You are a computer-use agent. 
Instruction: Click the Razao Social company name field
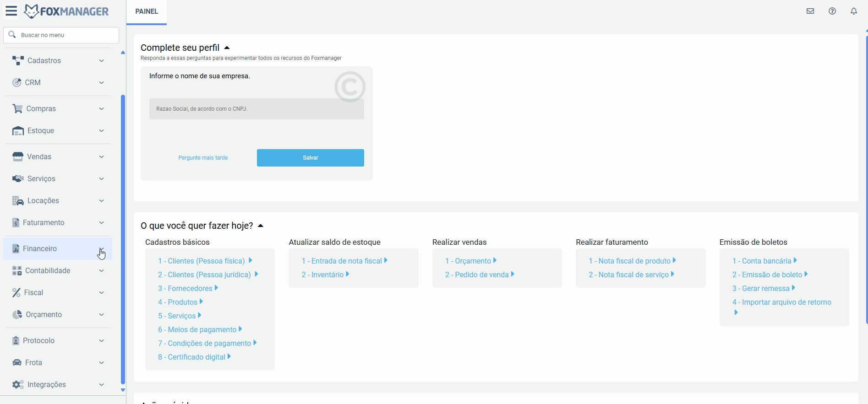[257, 109]
